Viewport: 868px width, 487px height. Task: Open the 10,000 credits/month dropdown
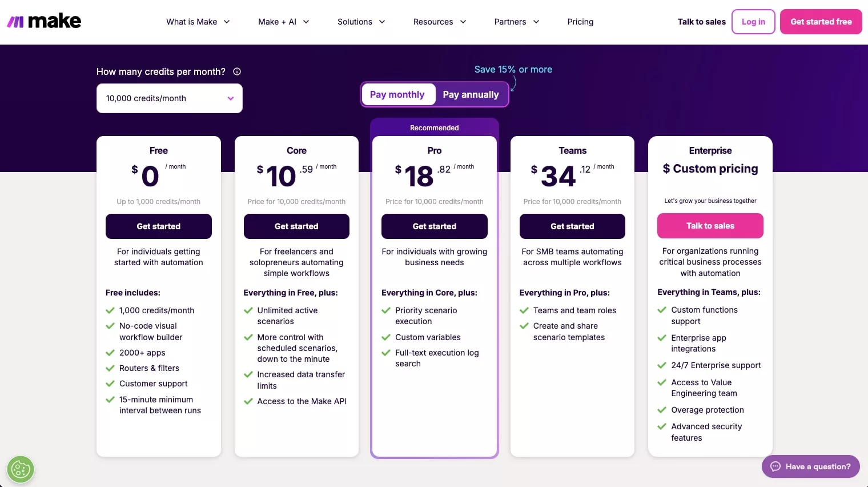pos(170,98)
